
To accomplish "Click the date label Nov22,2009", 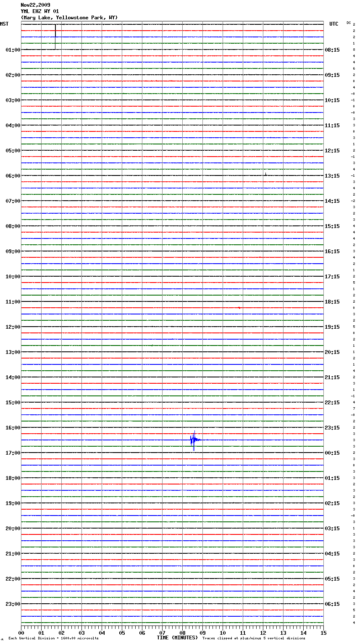I will pos(35,5).
